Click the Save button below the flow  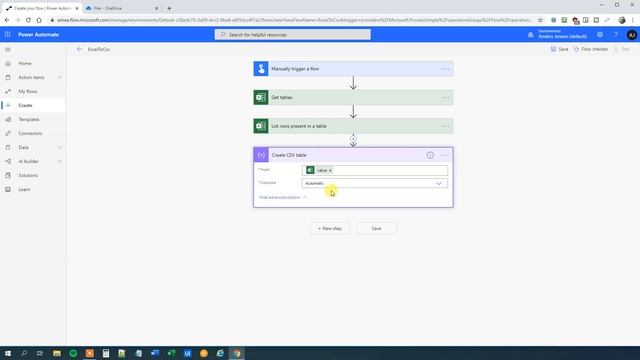[x=376, y=229]
